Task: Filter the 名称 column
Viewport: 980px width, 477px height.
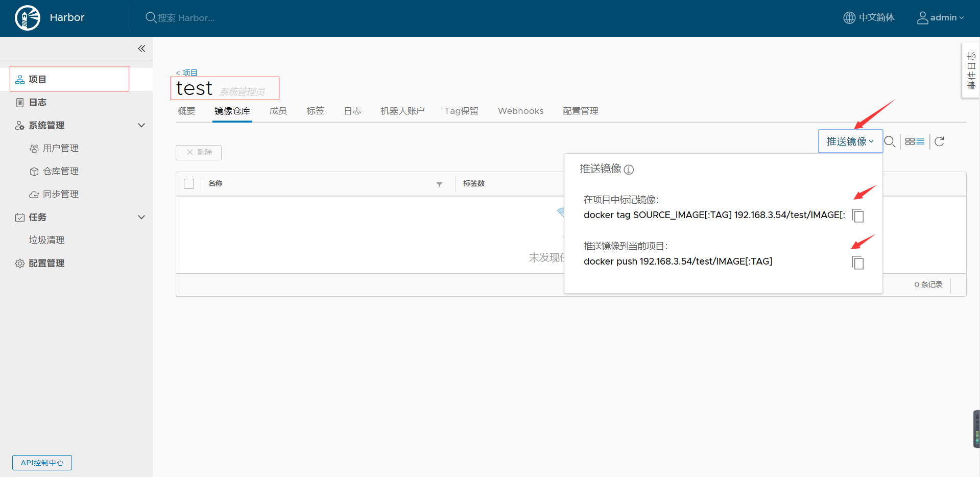Action: coord(439,184)
